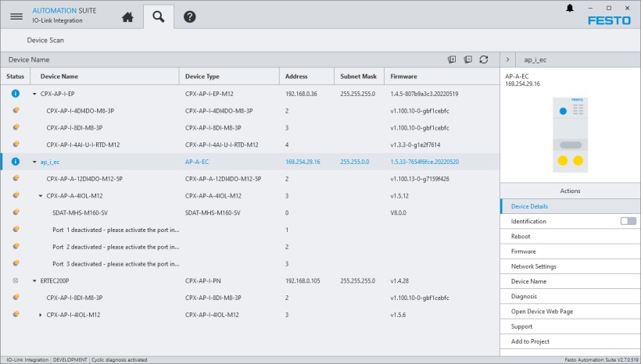This screenshot has width=641, height=364.
Task: Sort by Device Type column header
Action: pos(229,77)
